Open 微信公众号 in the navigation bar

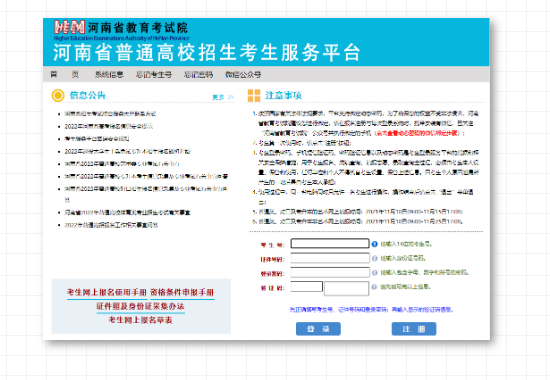(x=243, y=74)
